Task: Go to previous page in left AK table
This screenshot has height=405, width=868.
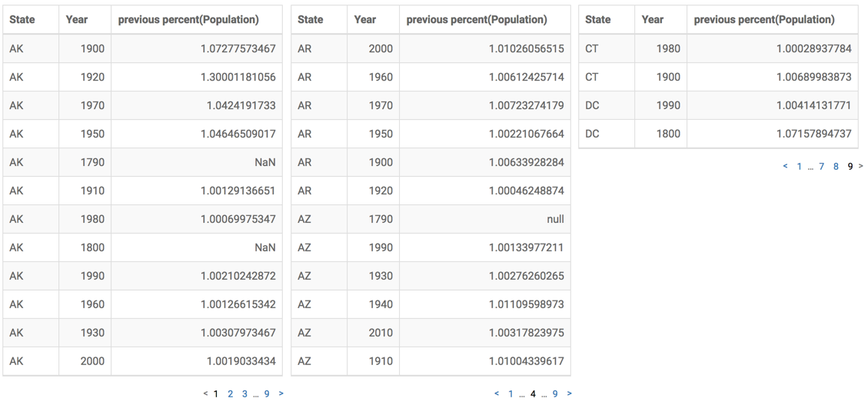Action: pyautogui.click(x=206, y=394)
